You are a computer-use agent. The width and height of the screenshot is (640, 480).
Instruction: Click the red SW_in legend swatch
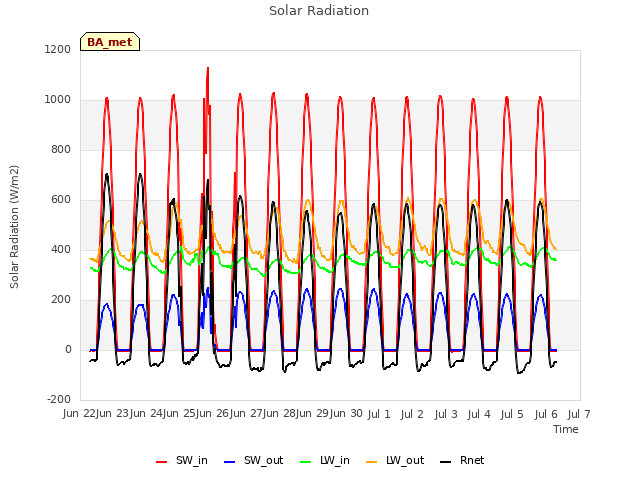point(162,462)
